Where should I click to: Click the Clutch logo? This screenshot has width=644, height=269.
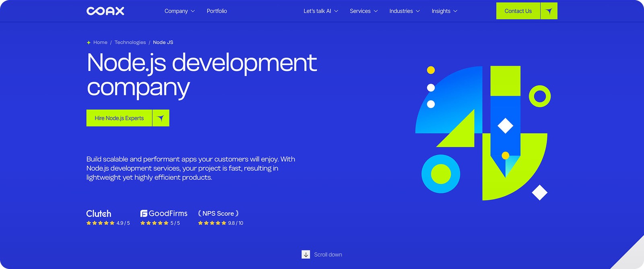point(99,213)
